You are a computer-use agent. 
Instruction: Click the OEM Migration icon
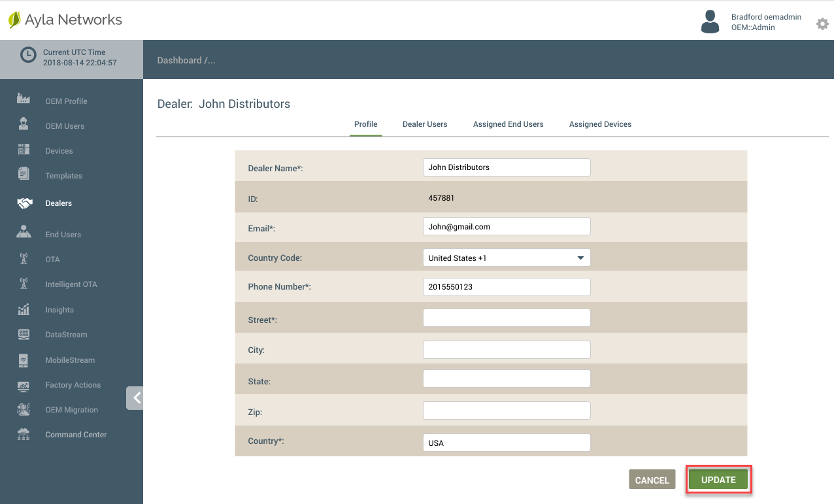(24, 410)
